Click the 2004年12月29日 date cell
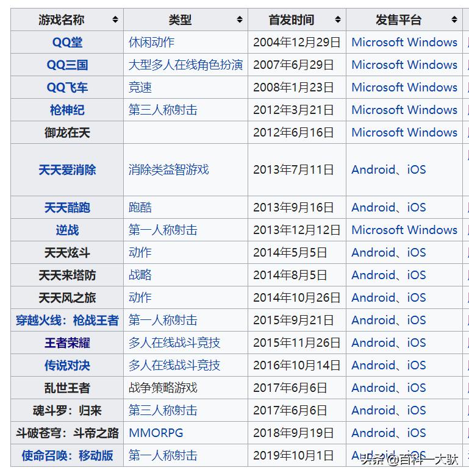Viewport: 469px width, 476px height. 296,43
